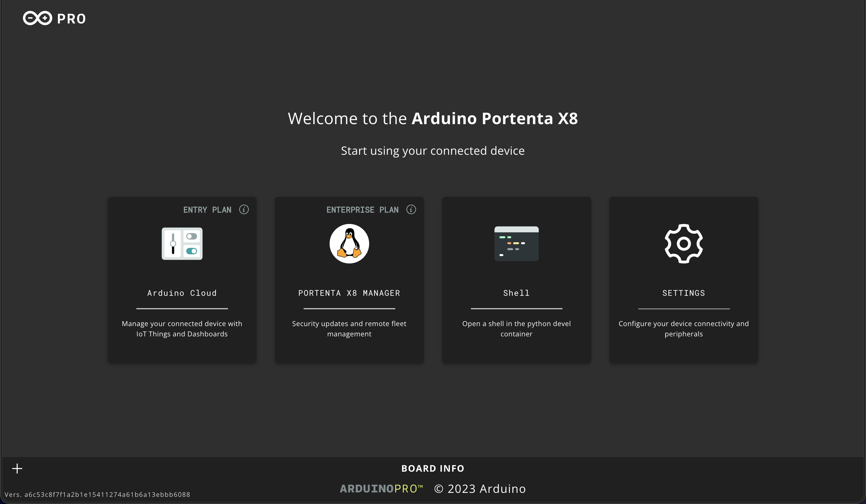
Task: Select the Shell card title
Action: point(516,293)
